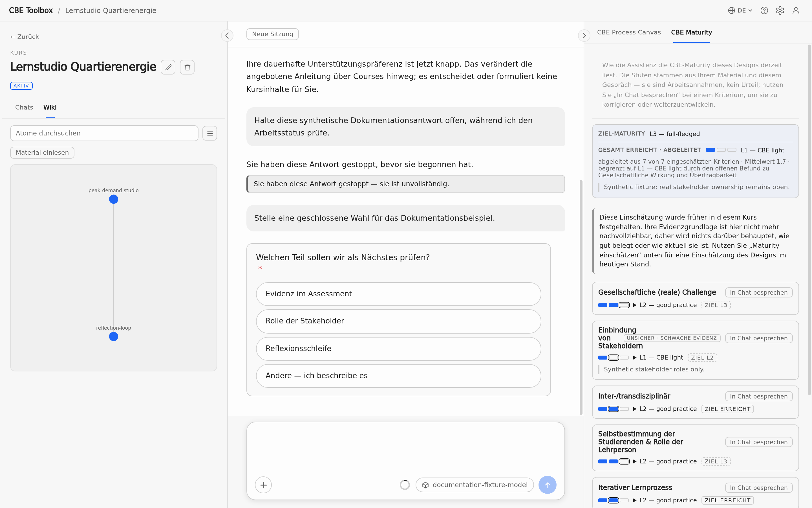The image size is (812, 508).
Task: Collapse the right panel with chevron
Action: 584,35
